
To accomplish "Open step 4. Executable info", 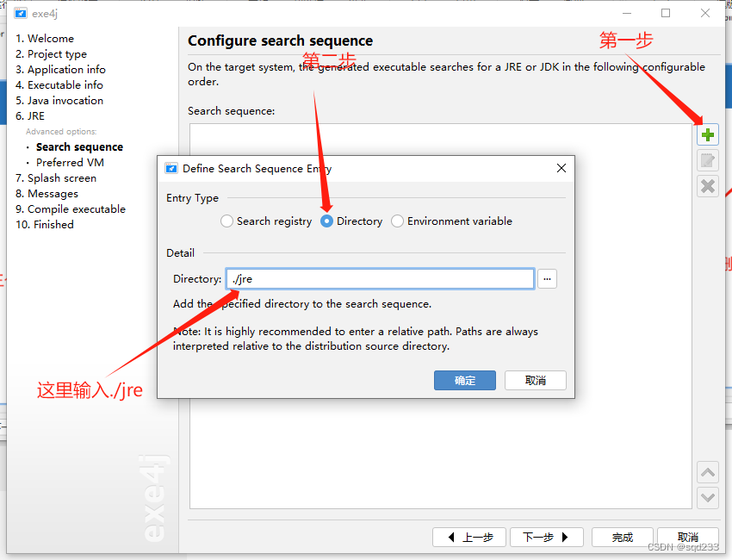I will pyautogui.click(x=59, y=85).
